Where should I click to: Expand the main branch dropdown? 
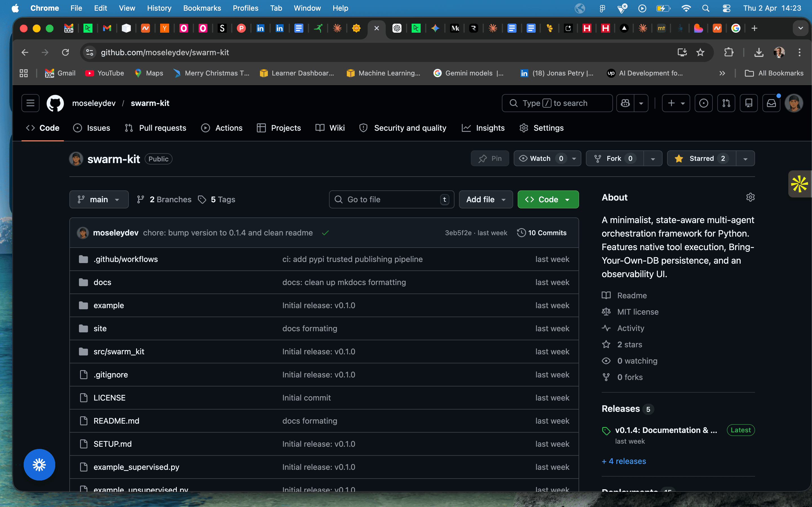(x=99, y=199)
